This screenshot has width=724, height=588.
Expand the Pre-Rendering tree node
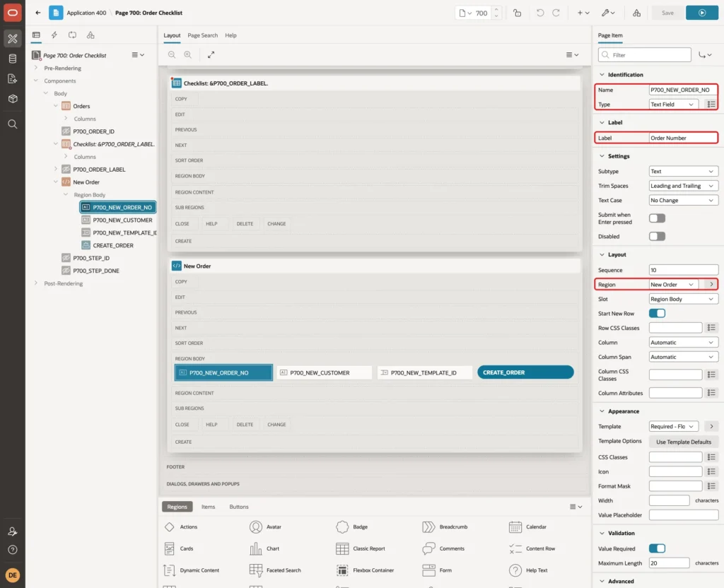(x=35, y=68)
